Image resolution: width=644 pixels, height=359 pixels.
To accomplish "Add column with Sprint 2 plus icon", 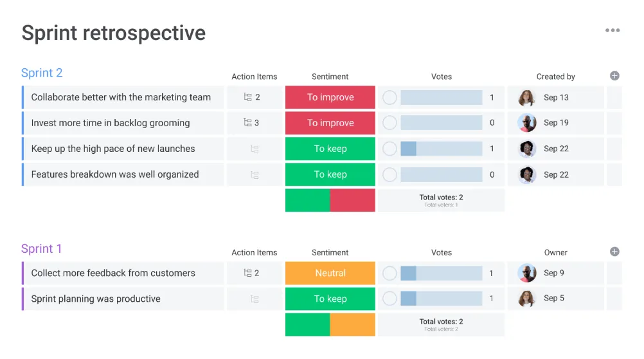I will click(x=614, y=76).
